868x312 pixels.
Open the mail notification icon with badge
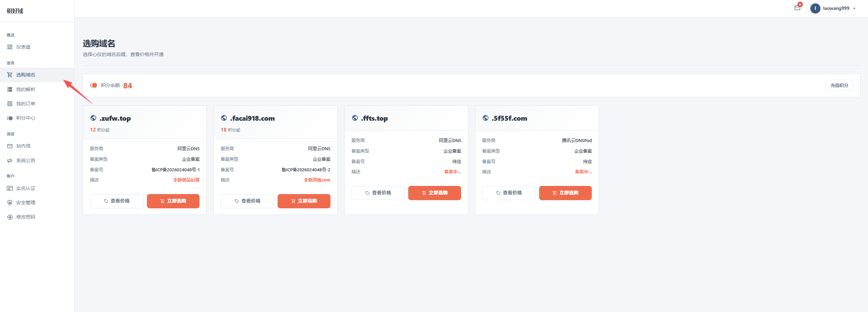point(797,8)
